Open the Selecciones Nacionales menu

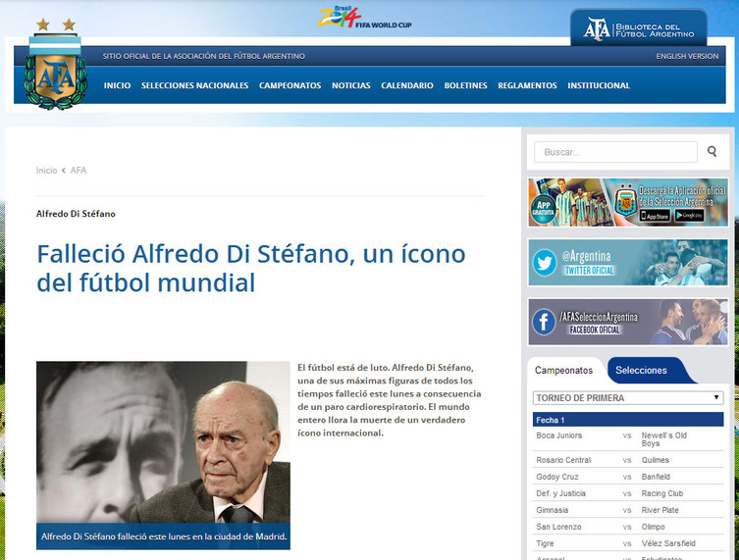194,85
